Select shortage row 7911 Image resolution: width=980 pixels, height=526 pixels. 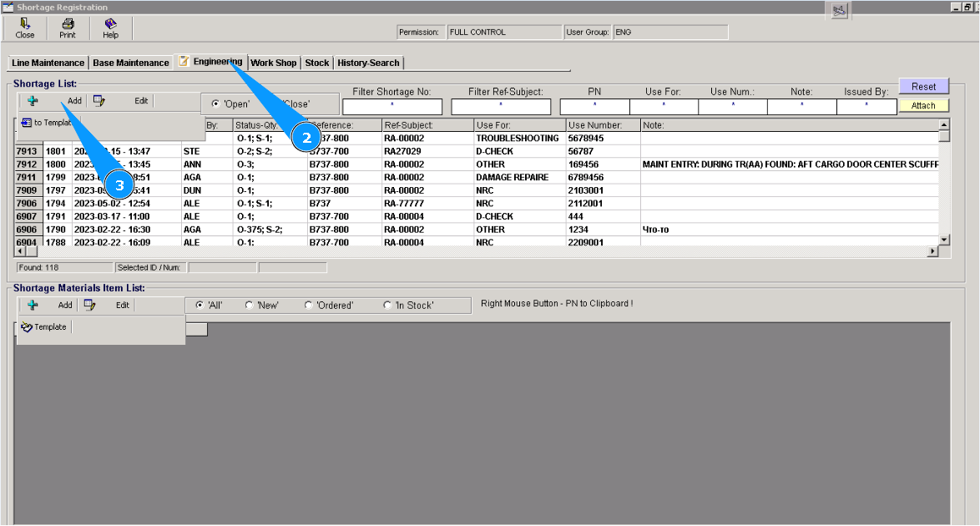click(477, 178)
